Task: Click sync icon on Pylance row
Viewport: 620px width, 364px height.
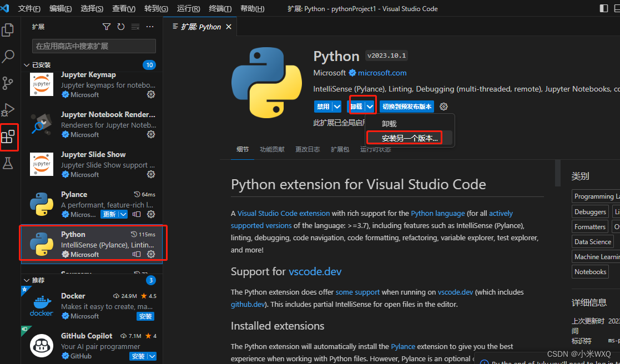Action: (137, 214)
